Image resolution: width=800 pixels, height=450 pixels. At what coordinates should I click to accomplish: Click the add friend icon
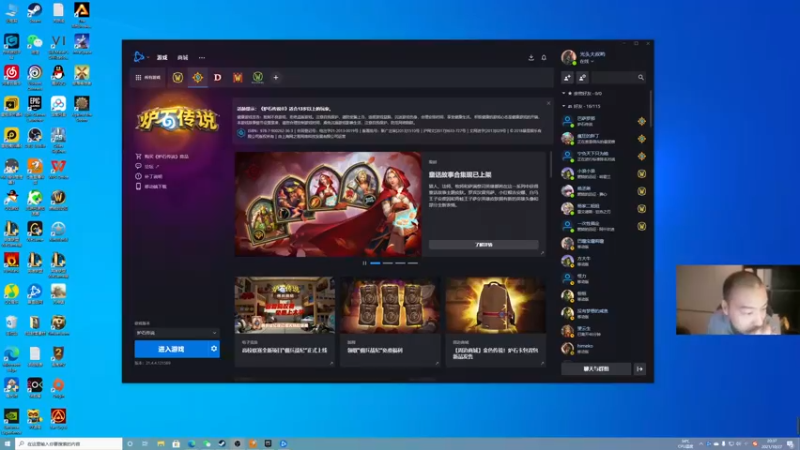click(x=567, y=78)
